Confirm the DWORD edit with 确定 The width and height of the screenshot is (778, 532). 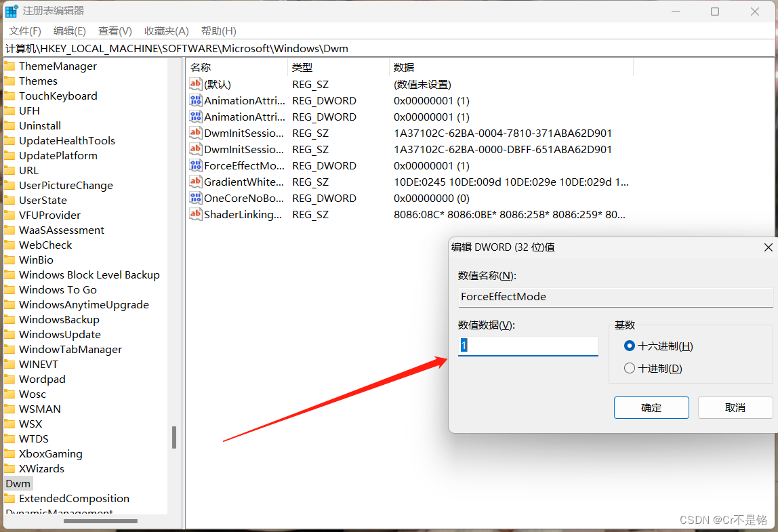[x=651, y=407]
